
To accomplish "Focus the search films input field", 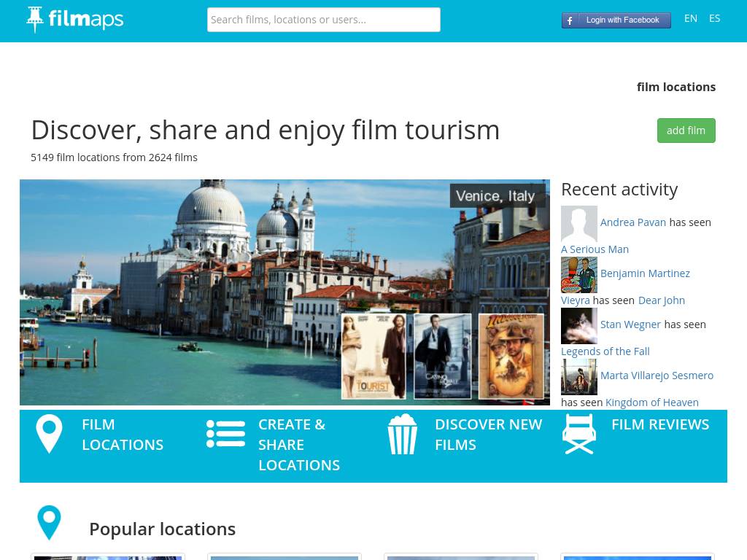I will click(324, 20).
